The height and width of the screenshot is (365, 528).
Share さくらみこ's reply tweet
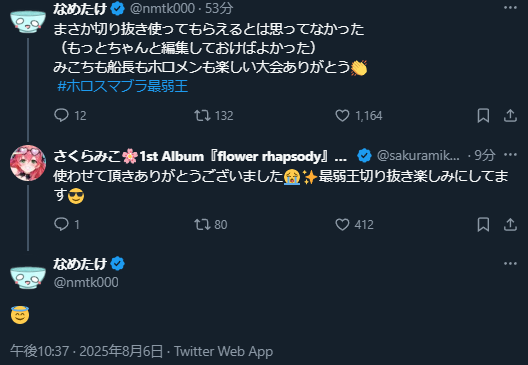click(x=510, y=224)
